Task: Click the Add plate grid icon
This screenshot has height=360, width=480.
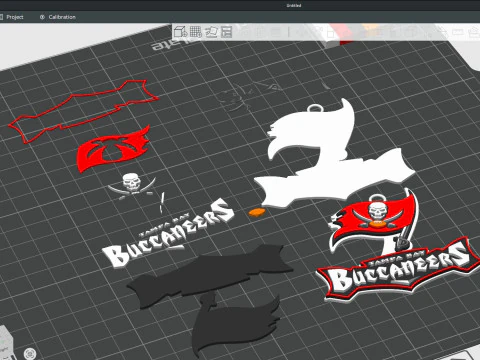Action: click(x=196, y=32)
